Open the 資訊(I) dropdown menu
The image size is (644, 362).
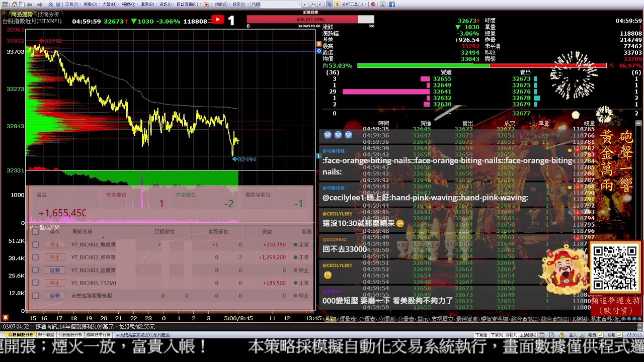point(166,4)
